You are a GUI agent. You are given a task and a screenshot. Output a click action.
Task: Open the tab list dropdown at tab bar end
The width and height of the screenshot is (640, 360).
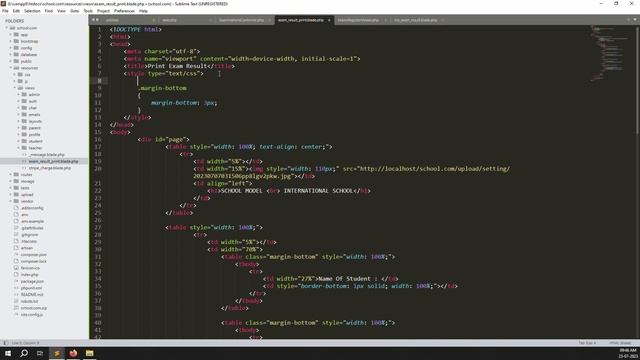click(x=635, y=20)
